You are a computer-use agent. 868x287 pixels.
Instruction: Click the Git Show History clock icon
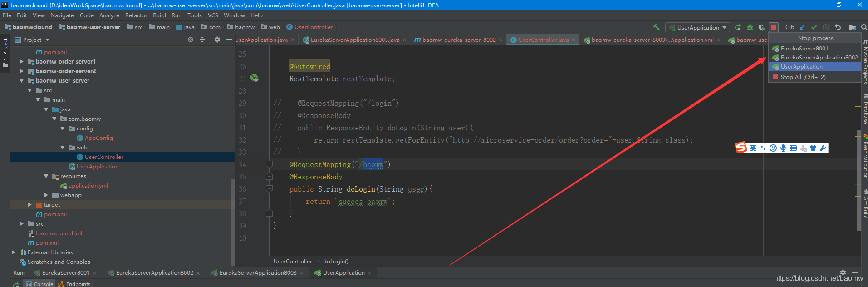(x=826, y=27)
